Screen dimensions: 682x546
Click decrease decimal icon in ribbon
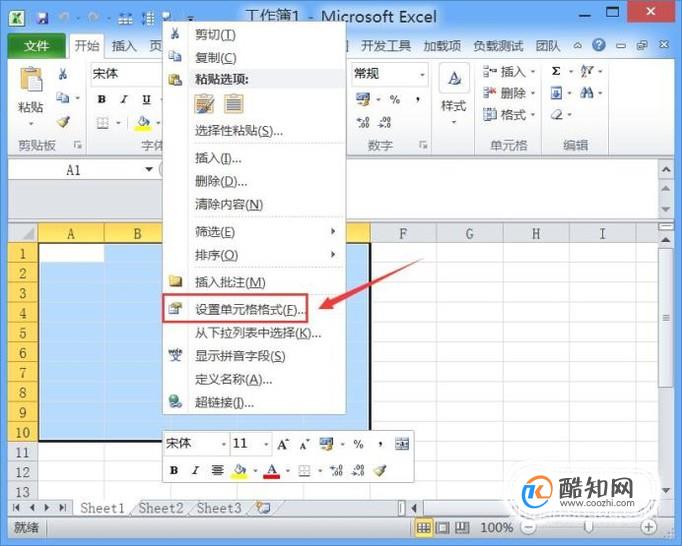384,122
